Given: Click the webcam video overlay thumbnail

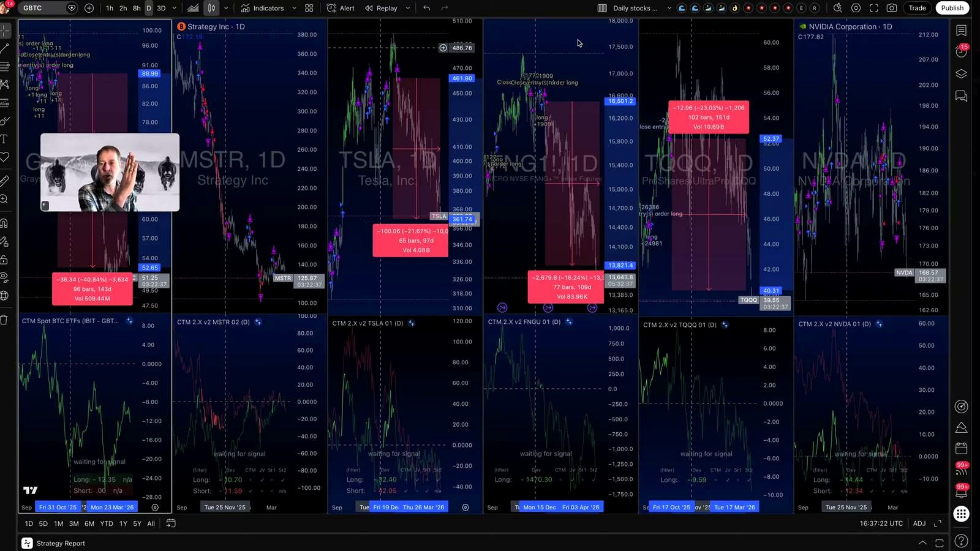Looking at the screenshot, I should point(110,173).
